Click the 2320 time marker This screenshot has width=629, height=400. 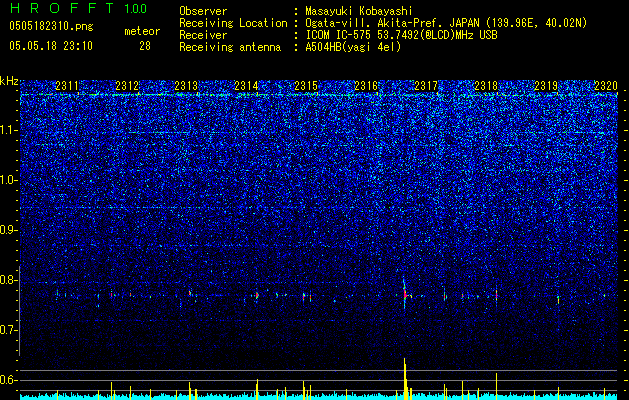coord(606,86)
